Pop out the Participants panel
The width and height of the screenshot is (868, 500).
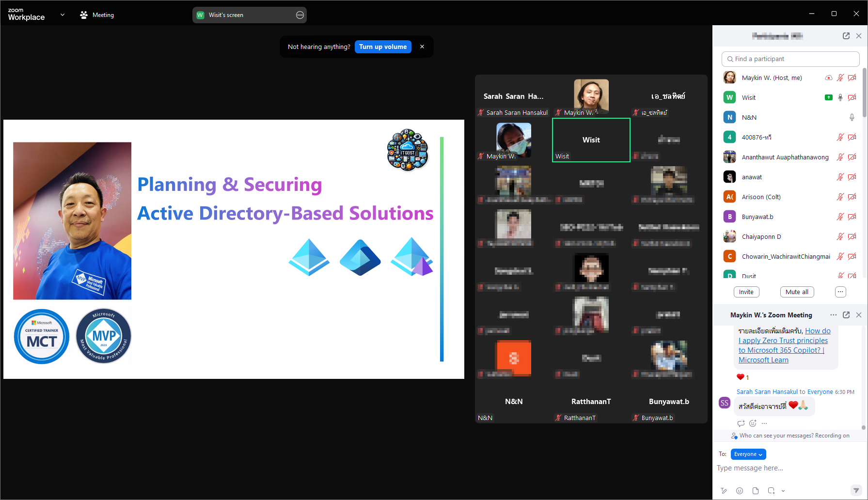846,36
